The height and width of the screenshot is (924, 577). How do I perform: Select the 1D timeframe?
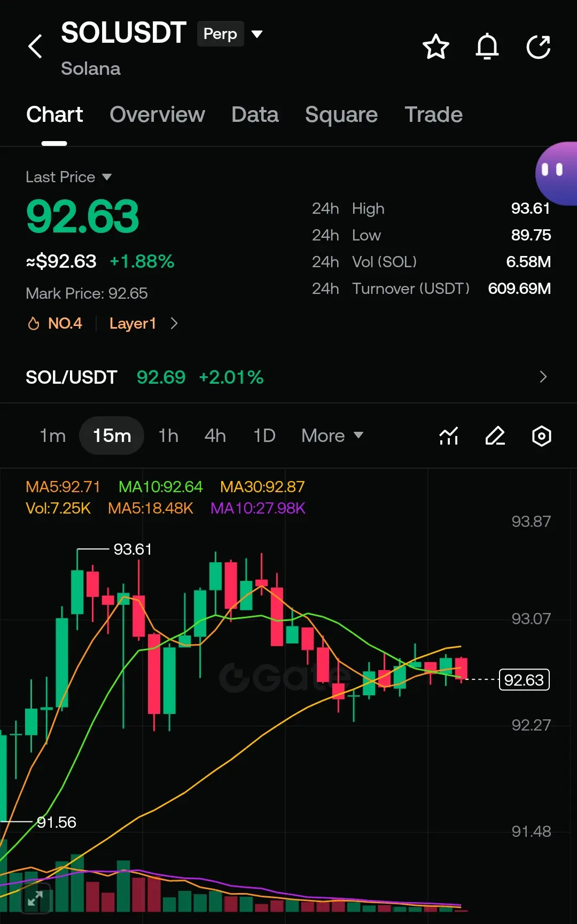264,436
